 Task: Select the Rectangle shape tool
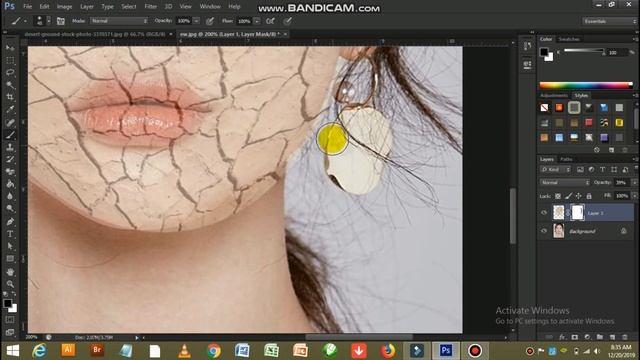click(10, 258)
